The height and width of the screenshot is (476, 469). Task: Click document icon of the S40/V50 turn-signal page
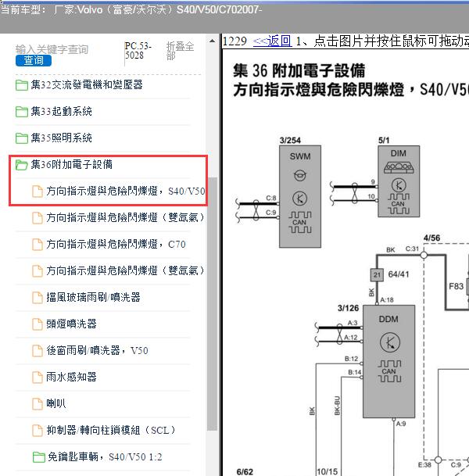click(38, 191)
